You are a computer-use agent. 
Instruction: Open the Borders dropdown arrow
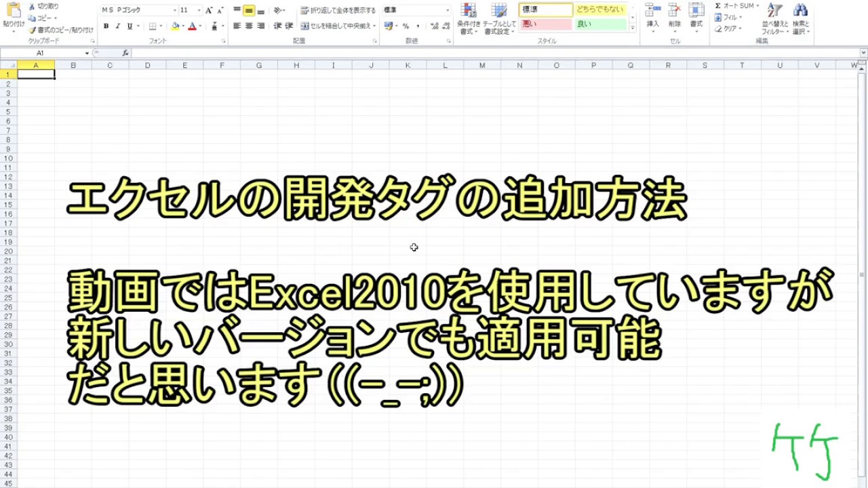[161, 26]
